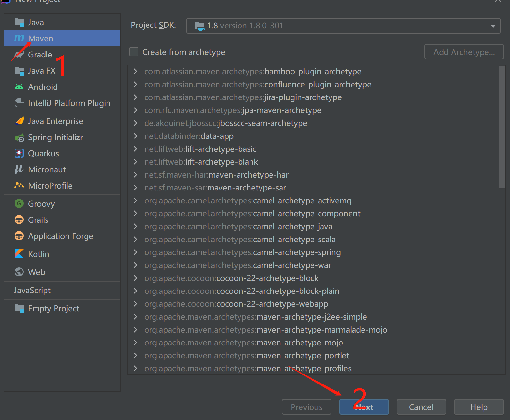Click the 1.8 version text in SDK box
The image size is (510, 420).
[245, 26]
